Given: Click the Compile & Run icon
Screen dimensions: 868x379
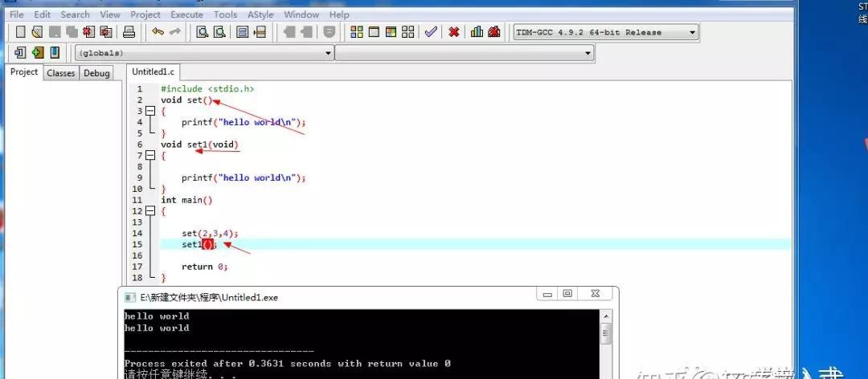Looking at the screenshot, I should 391,32.
